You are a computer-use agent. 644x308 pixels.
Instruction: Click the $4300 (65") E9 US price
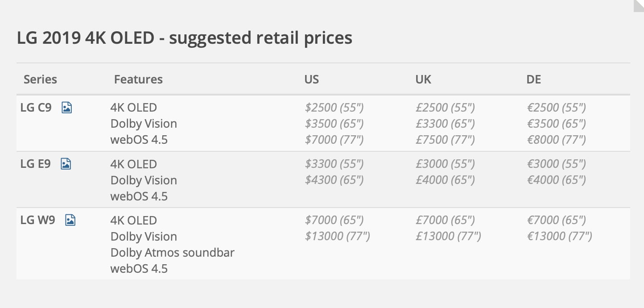334,180
